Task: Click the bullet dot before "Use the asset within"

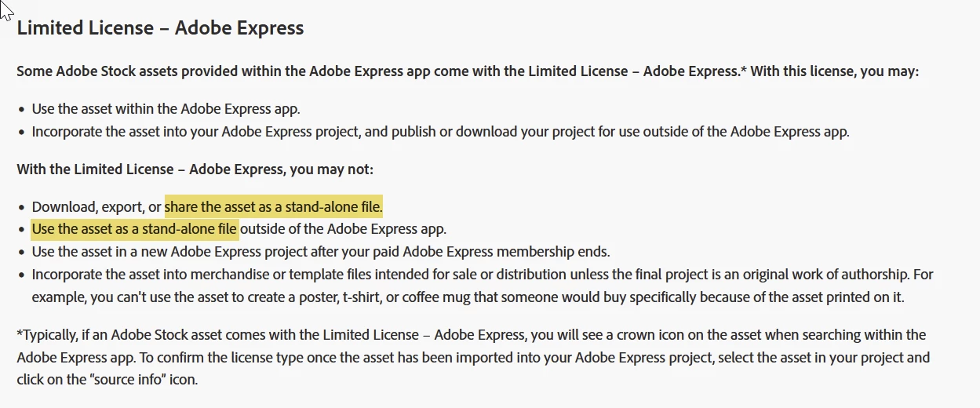Action: point(21,110)
